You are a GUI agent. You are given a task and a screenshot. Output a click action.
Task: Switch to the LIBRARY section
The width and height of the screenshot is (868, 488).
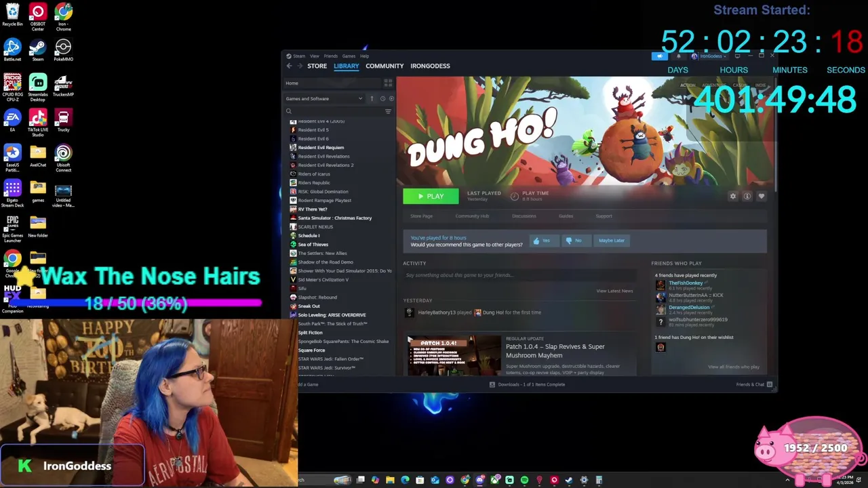click(346, 66)
